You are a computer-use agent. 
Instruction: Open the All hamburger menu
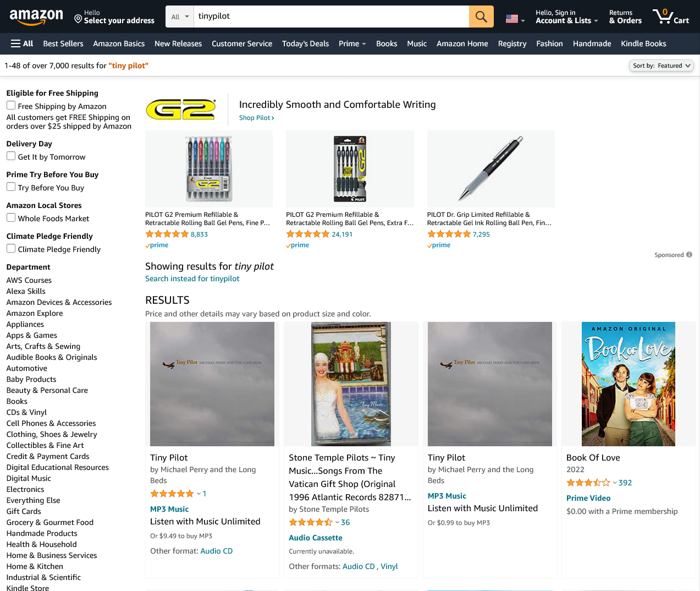coord(22,43)
